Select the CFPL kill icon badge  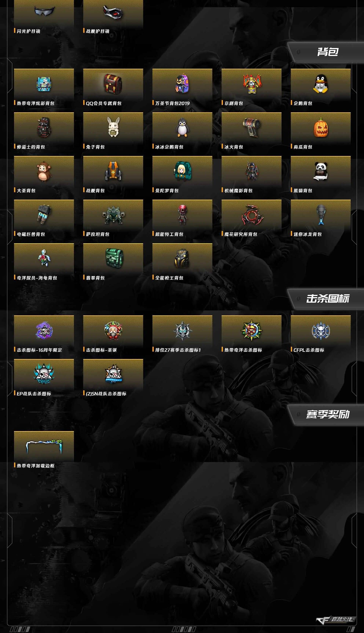(x=321, y=331)
